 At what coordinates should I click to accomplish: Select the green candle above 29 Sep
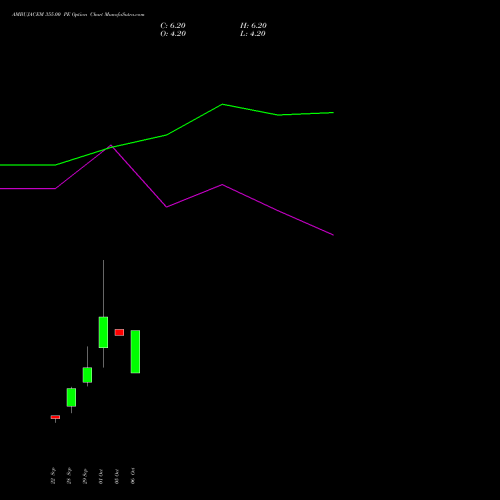[87, 375]
